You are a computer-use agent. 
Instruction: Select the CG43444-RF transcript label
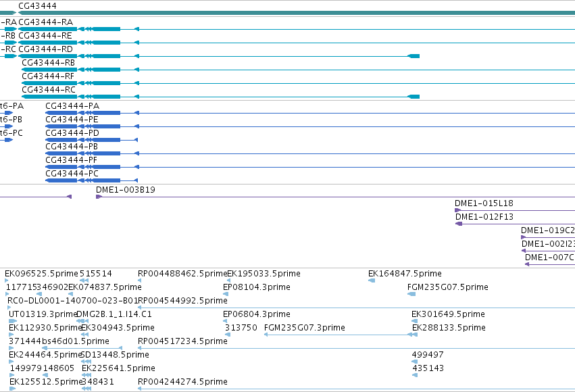tap(48, 76)
